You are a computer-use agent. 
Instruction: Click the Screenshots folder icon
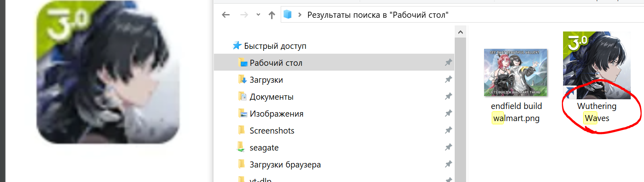click(242, 130)
